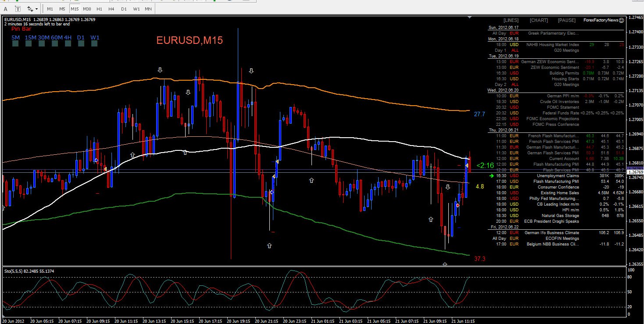Image resolution: width=644 pixels, height=324 pixels.
Task: Select the arrows objects tool icon
Action: coord(30,8)
